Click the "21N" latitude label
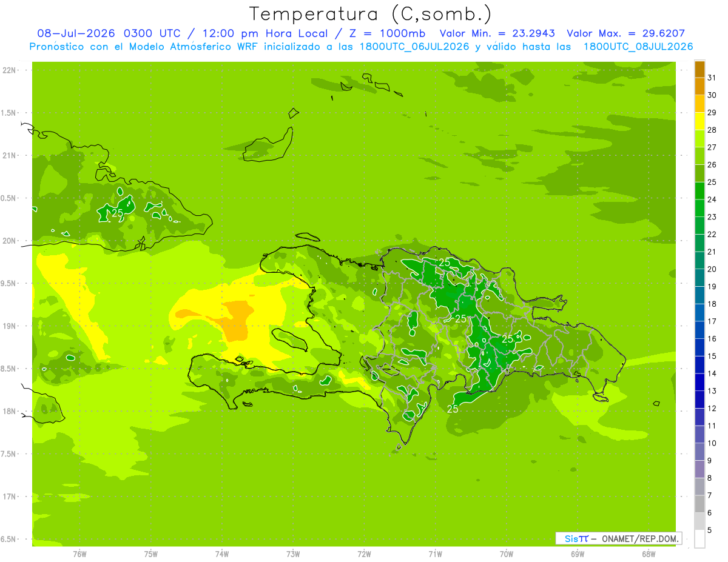 point(8,155)
